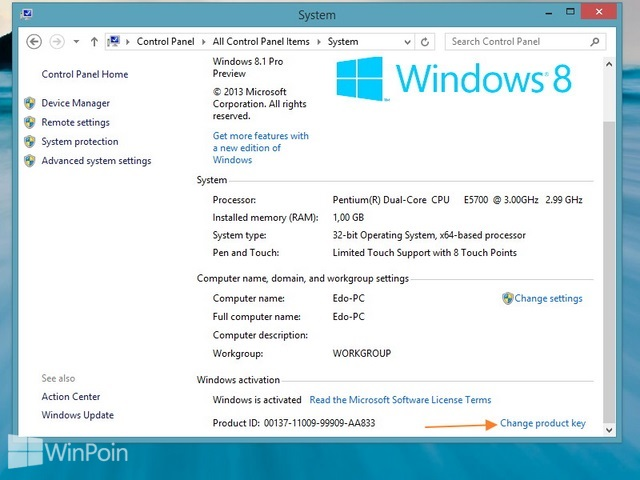Image resolution: width=640 pixels, height=480 pixels.
Task: Open Windows Update under See also
Action: (78, 415)
